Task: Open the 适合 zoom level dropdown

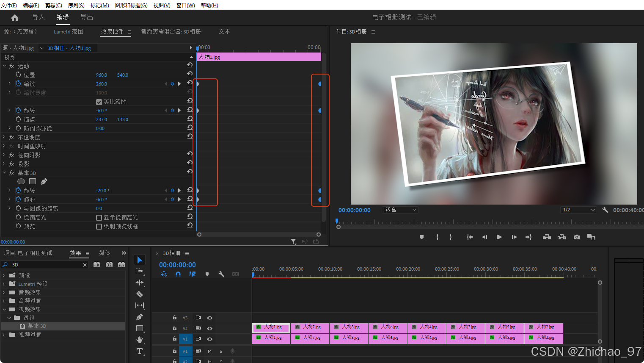Action: click(x=400, y=210)
